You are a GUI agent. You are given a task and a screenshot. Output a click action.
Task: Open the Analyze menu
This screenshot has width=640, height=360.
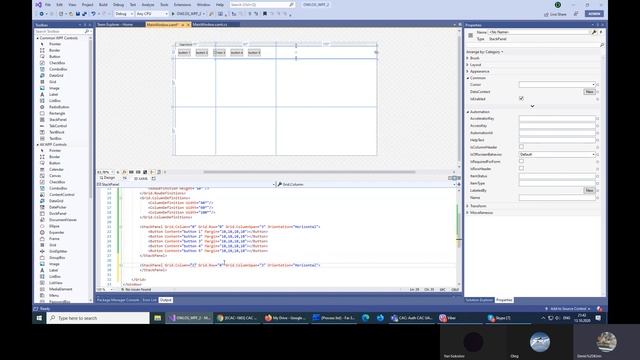[148, 5]
